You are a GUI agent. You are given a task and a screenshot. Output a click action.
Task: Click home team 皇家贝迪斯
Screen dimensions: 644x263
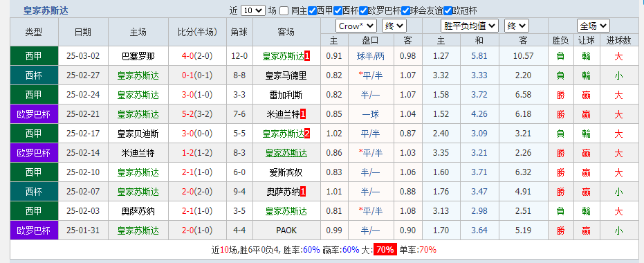pos(138,134)
